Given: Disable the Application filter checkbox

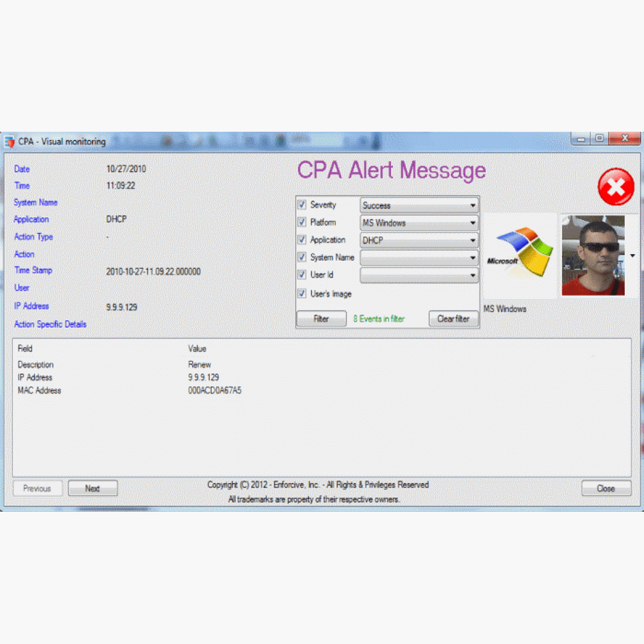Looking at the screenshot, I should click(x=302, y=240).
